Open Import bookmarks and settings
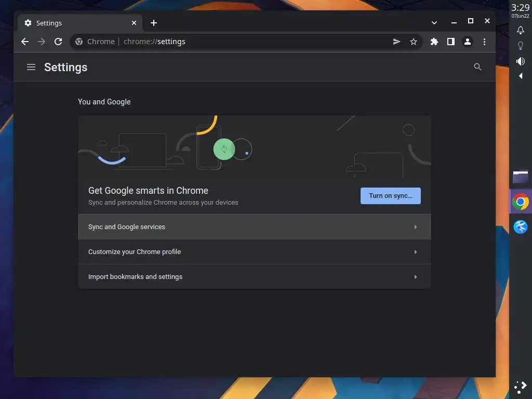This screenshot has height=399, width=532. click(x=255, y=277)
